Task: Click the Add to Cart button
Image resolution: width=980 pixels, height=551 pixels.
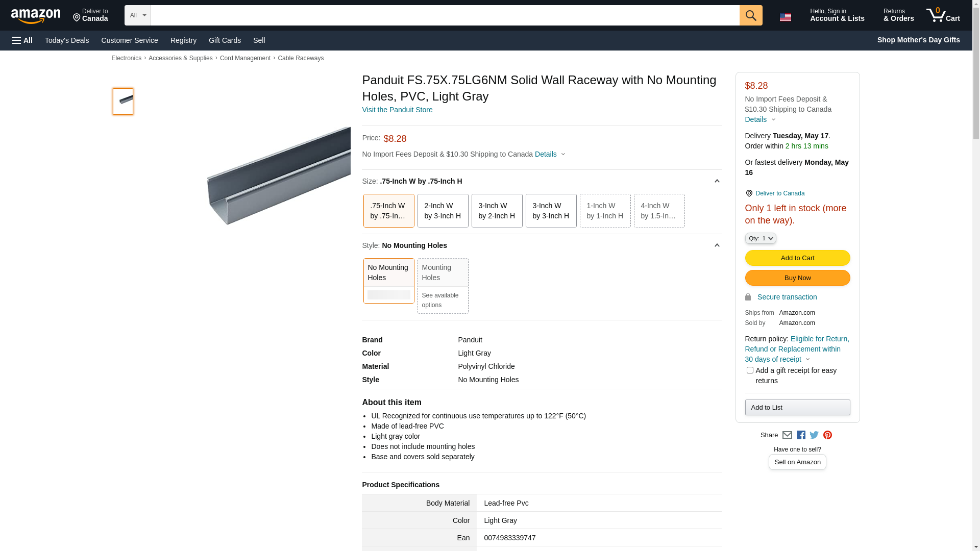Action: point(797,258)
